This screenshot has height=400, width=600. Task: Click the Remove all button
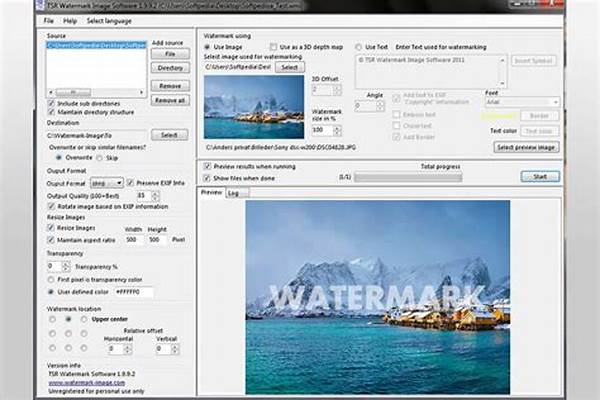pos(169,101)
